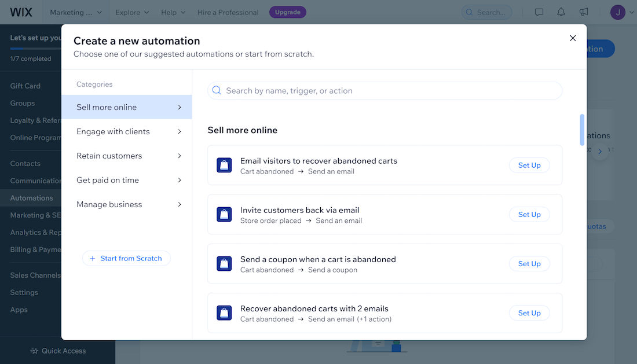This screenshot has height=364, width=637.
Task: Open Groups in the sidebar
Action: pos(23,103)
